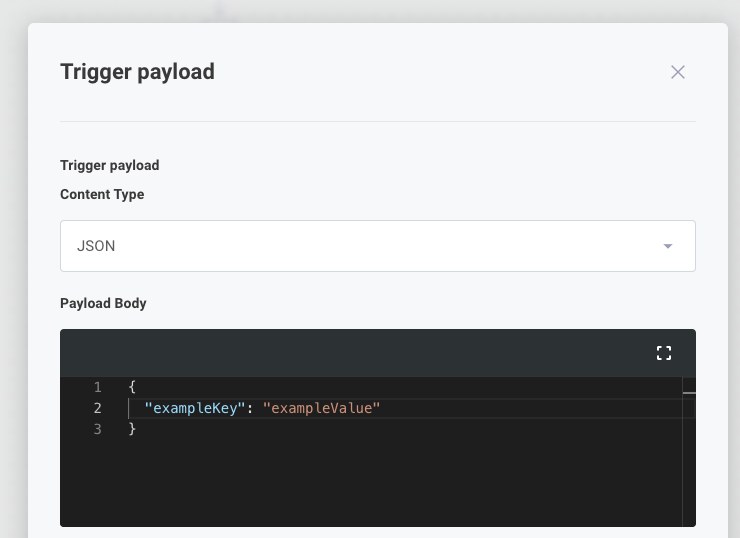
Task: Click the JSON text in Content Type field
Action: coord(96,246)
